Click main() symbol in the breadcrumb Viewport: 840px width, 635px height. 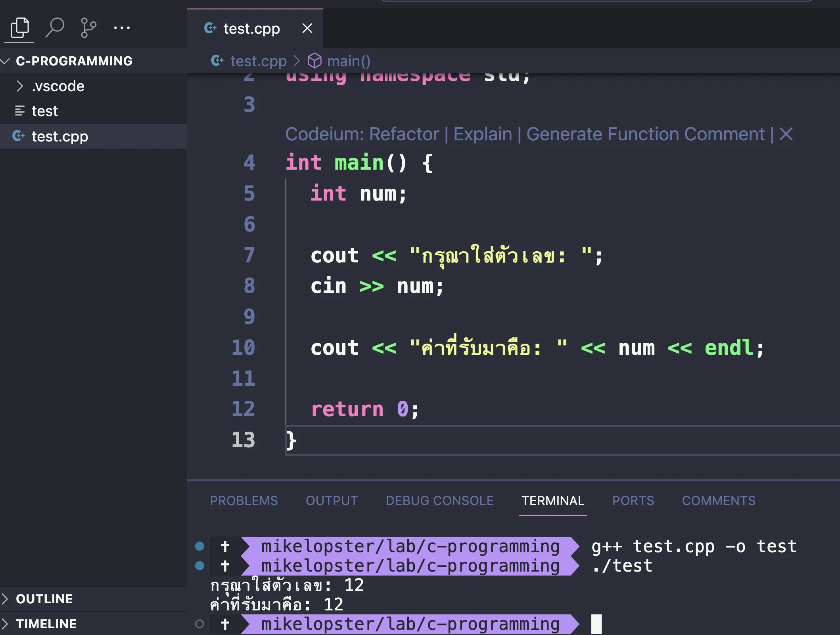tap(349, 61)
